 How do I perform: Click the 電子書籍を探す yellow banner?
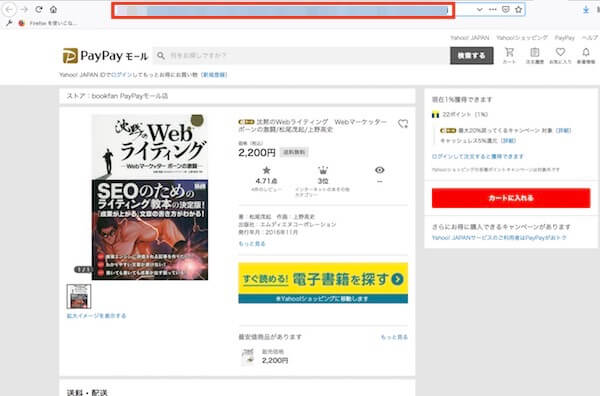(323, 283)
